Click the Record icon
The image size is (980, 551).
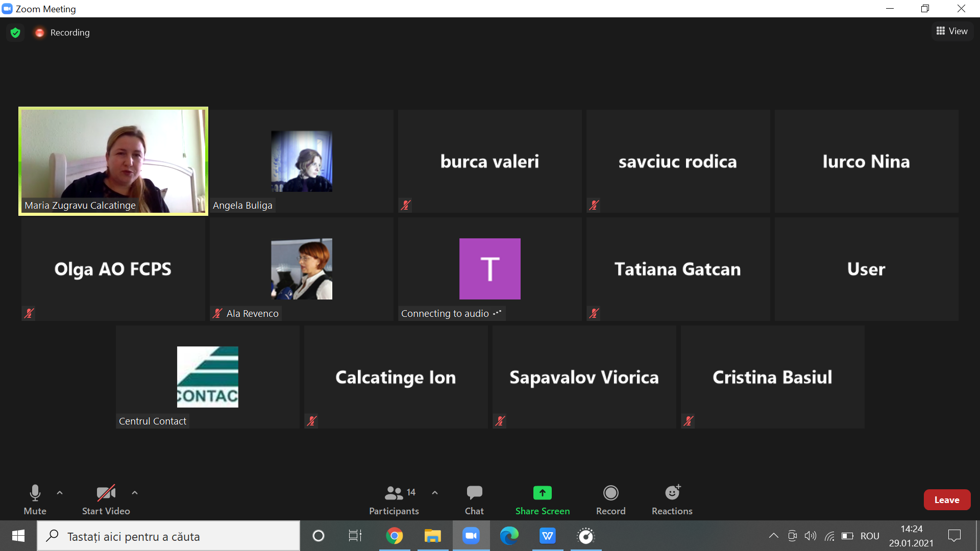[x=610, y=493]
